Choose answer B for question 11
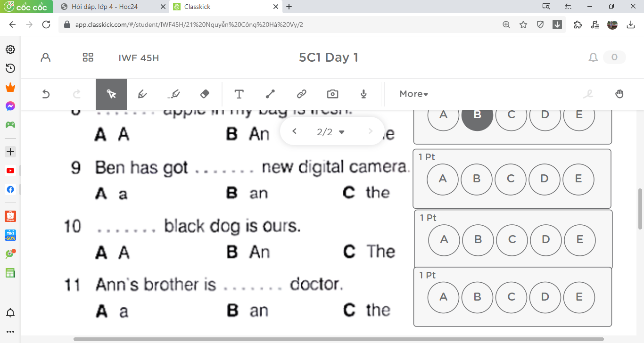The height and width of the screenshot is (343, 644). (477, 297)
